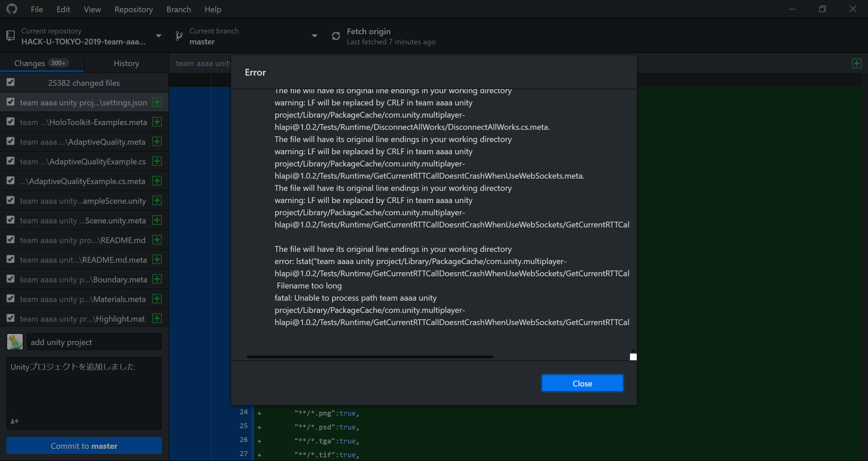Select the README.md.meta file row
The width and height of the screenshot is (868, 461).
(84, 260)
